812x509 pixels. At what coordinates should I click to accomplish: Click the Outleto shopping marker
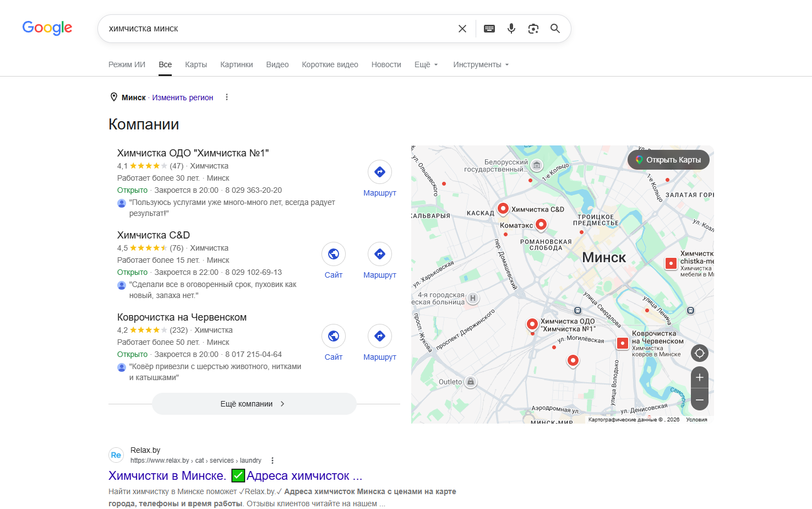click(471, 382)
